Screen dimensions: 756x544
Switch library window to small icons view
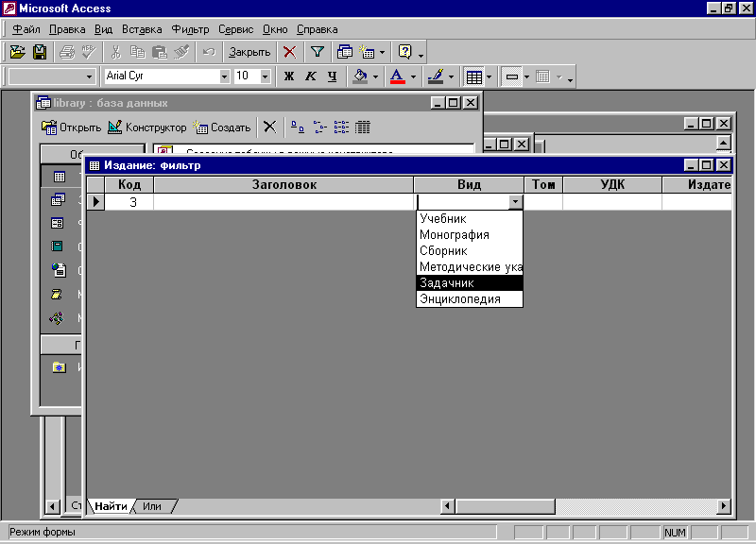[x=319, y=127]
